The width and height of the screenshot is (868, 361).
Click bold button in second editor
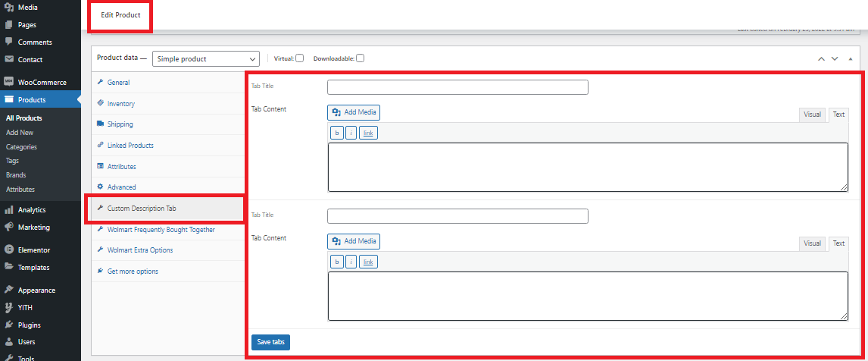click(x=336, y=262)
